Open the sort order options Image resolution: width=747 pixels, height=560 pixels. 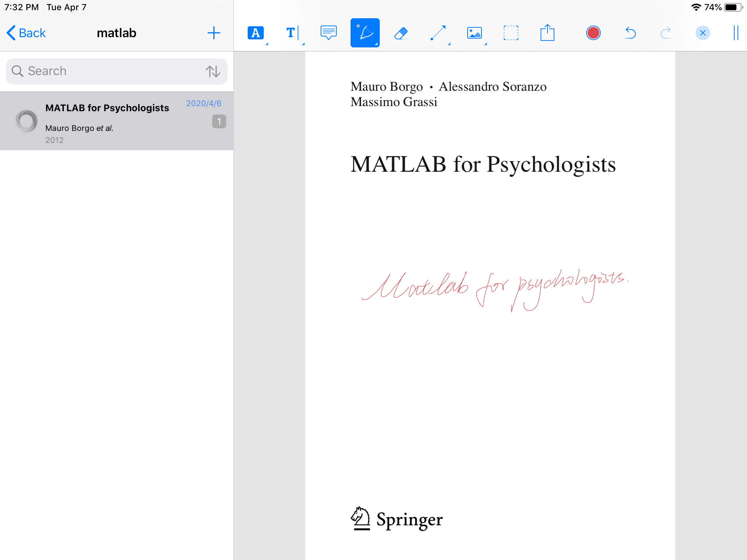213,71
